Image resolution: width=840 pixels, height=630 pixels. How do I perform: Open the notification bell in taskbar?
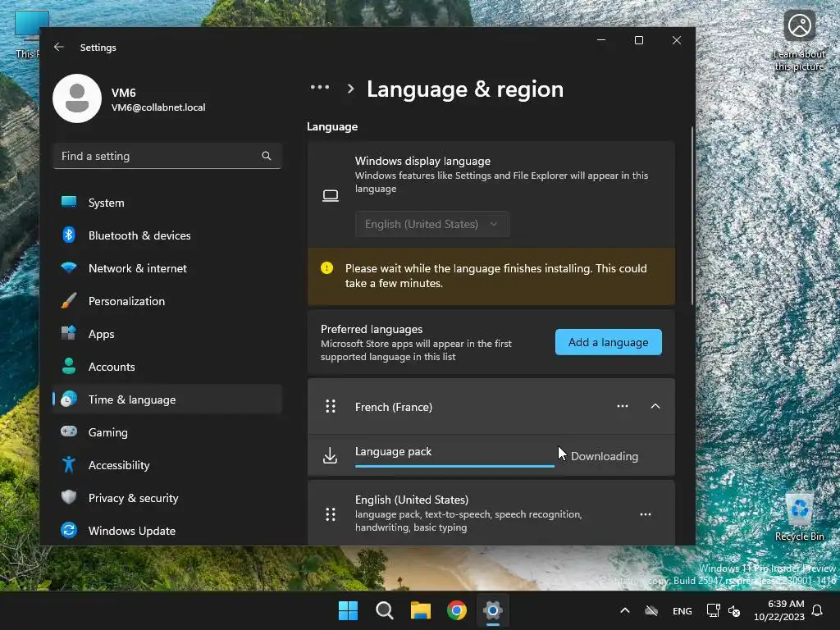coord(817,610)
